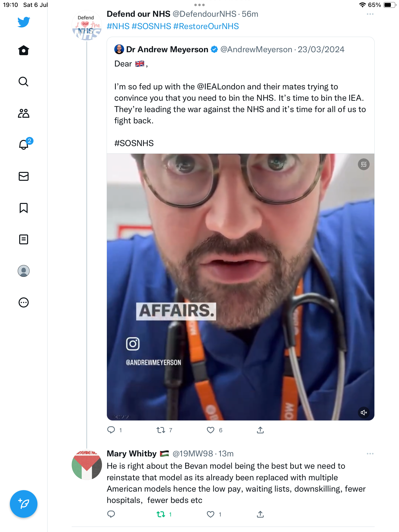The image size is (399, 532).
Task: Open the #RestoreOurNHS hashtag link
Action: coord(206,26)
